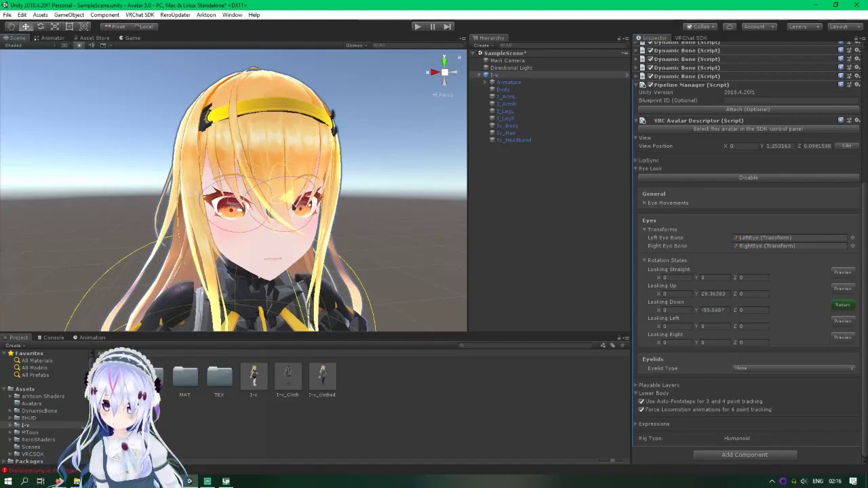The width and height of the screenshot is (868, 488).
Task: Open the File menu
Action: (7, 15)
